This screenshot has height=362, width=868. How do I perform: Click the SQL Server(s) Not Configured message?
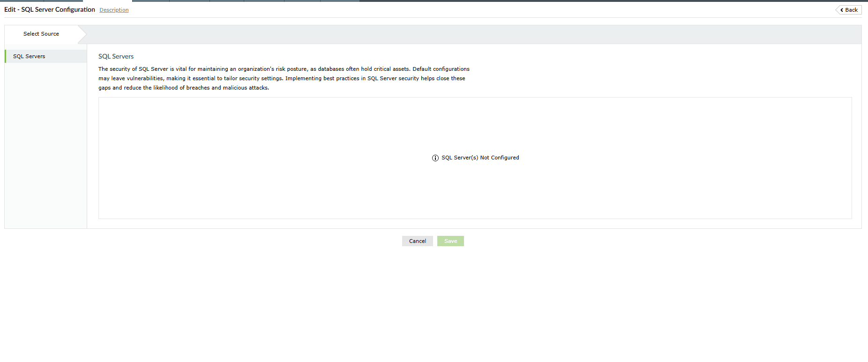(480, 158)
